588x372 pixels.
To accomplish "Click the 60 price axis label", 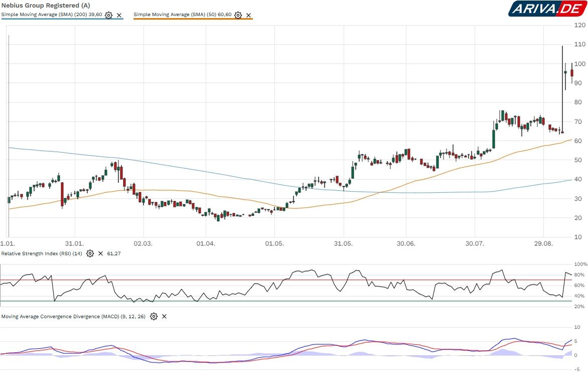I will pyautogui.click(x=578, y=141).
